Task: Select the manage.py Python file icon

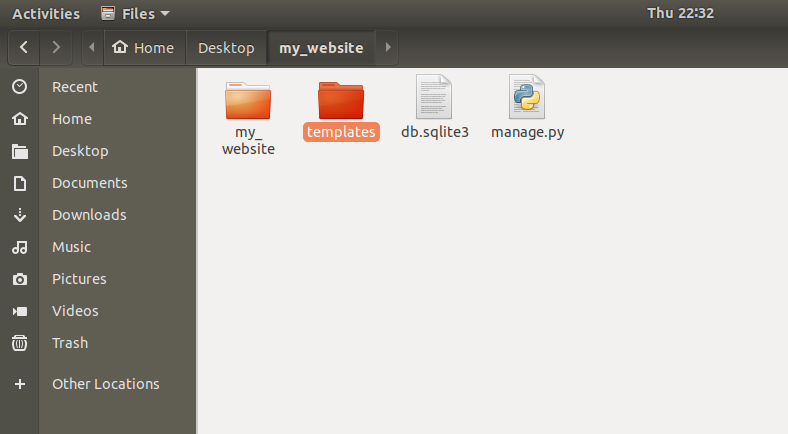Action: click(x=527, y=97)
